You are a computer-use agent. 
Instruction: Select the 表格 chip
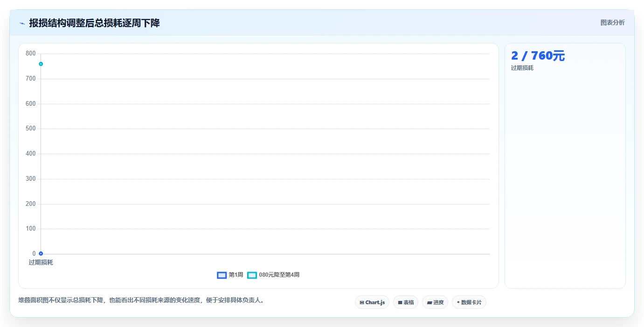coord(406,302)
